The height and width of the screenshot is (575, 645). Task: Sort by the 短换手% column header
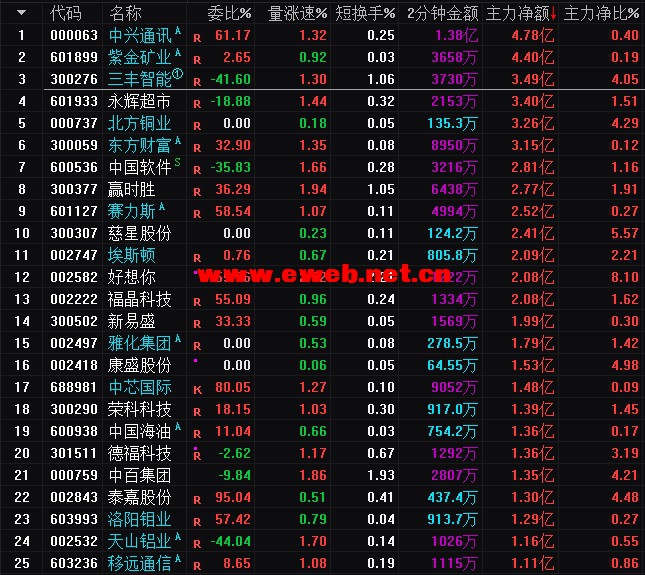tap(365, 14)
